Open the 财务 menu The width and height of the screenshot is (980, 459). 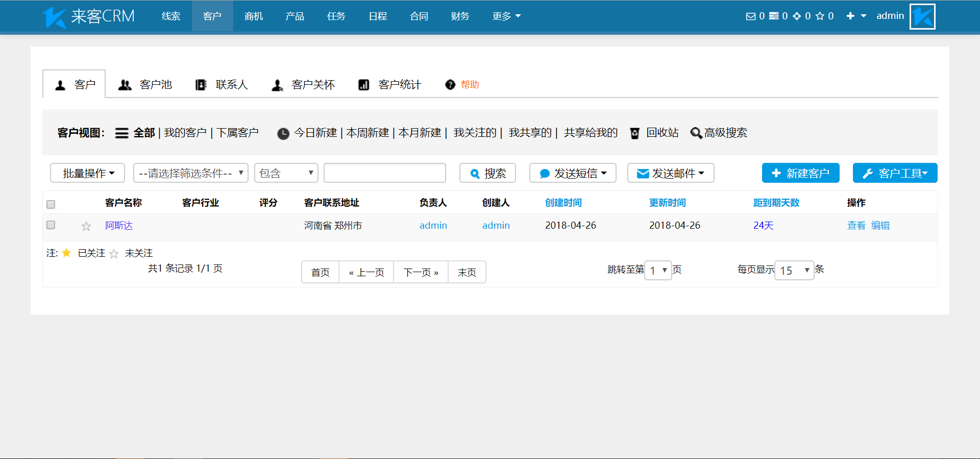tap(460, 16)
